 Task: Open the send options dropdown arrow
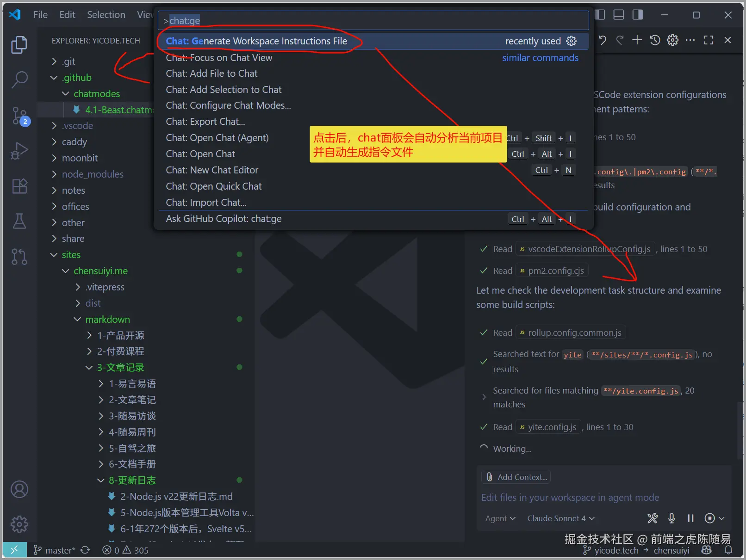[x=721, y=518]
